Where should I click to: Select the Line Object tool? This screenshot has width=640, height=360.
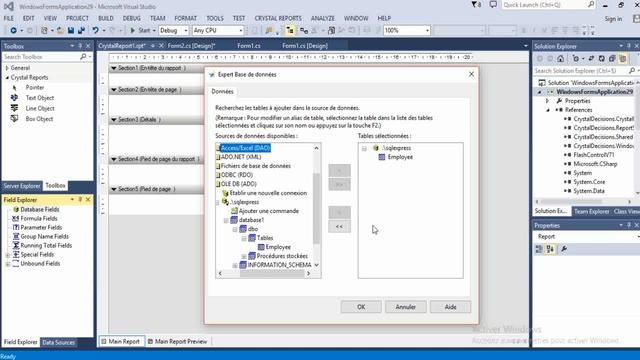pos(39,108)
